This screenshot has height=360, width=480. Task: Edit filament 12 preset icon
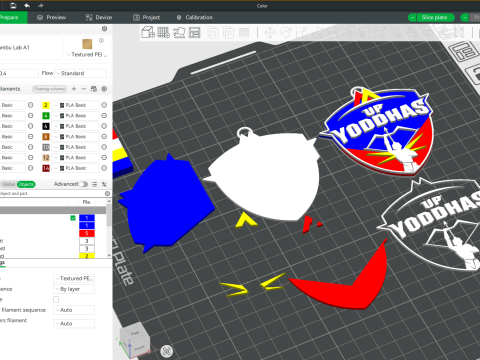pos(104,158)
